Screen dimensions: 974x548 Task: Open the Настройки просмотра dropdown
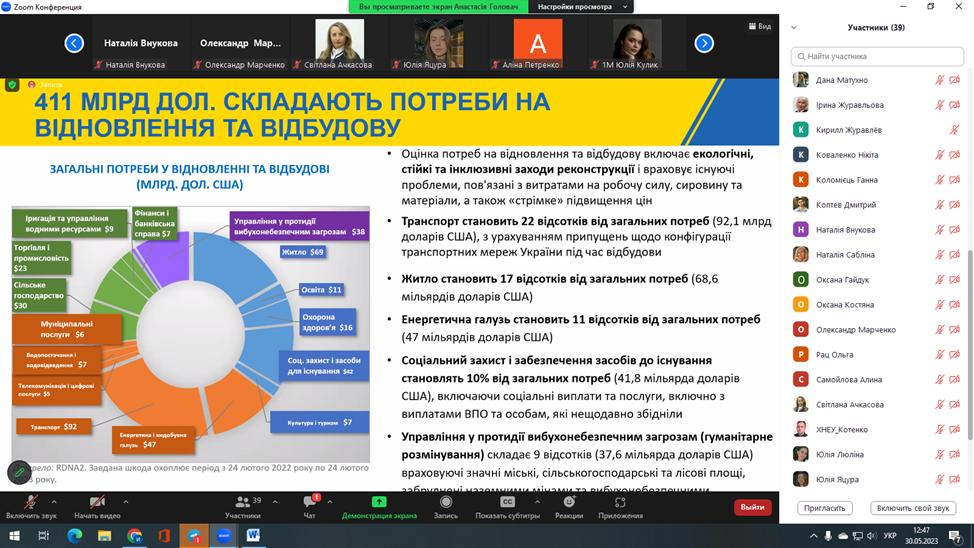pyautogui.click(x=582, y=7)
